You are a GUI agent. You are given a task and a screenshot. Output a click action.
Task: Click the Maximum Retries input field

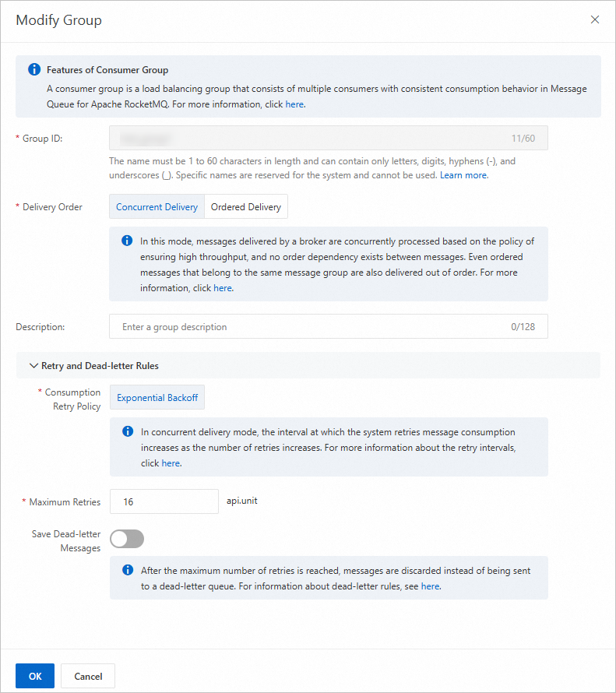pos(164,502)
